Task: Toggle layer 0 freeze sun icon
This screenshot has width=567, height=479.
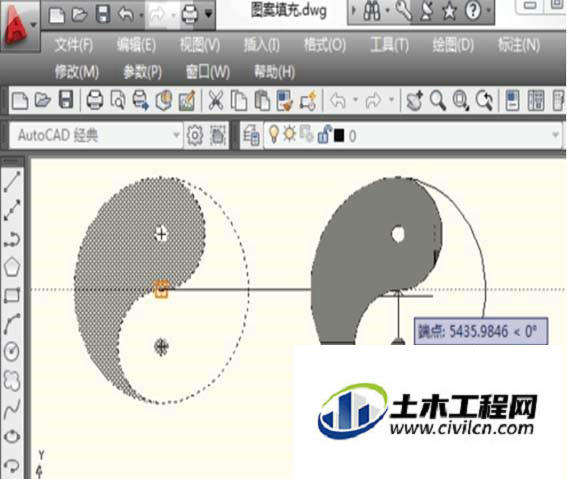Action: 289,134
